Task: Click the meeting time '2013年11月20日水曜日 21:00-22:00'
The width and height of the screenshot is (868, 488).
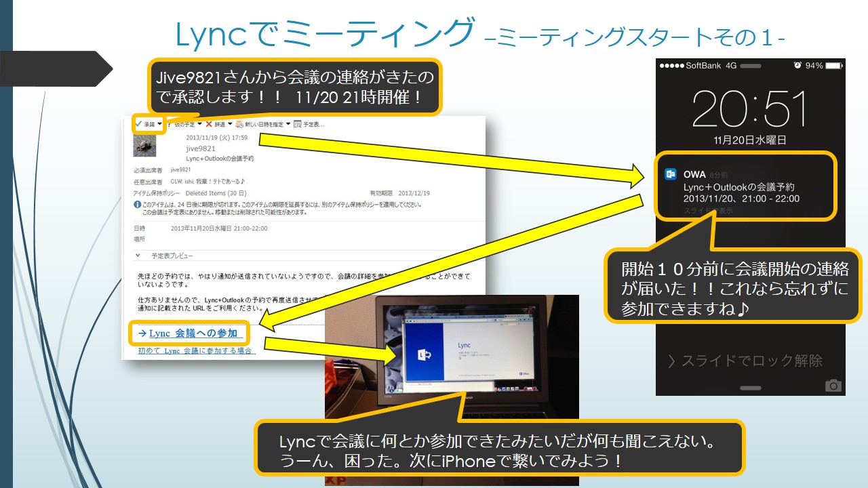Action: pyautogui.click(x=219, y=228)
